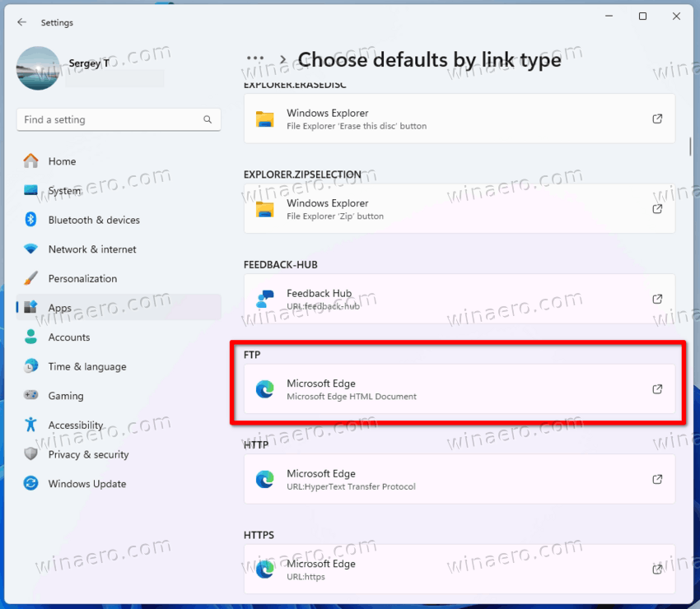Change default for EXPLORER.ZIPSELECTION
700x609 pixels.
[x=460, y=209]
